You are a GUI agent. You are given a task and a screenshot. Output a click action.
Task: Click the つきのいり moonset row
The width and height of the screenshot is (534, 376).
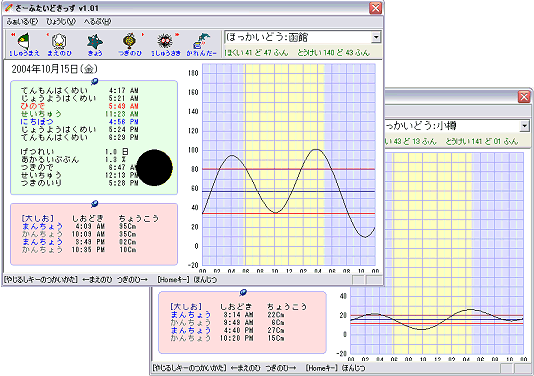click(x=79, y=183)
